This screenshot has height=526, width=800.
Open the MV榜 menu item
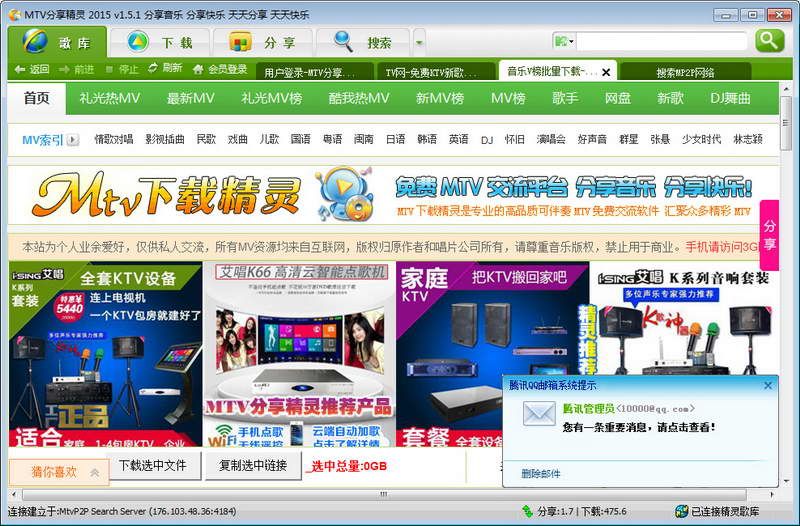tap(508, 98)
